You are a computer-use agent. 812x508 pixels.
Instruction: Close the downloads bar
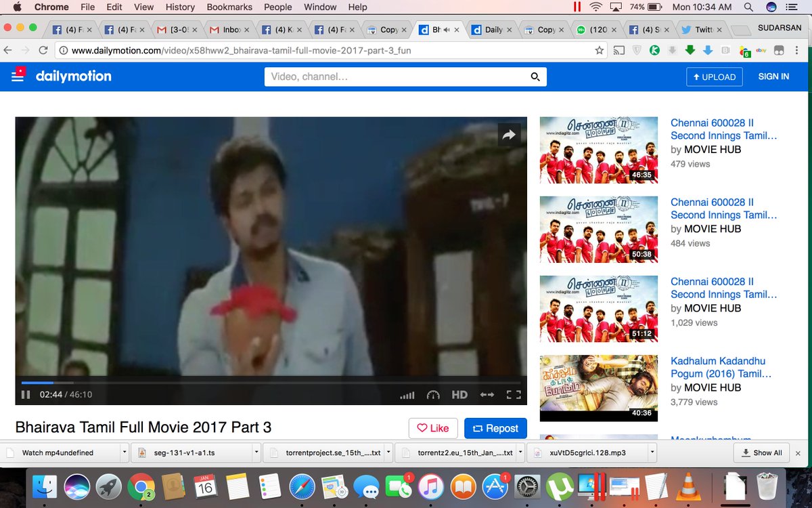click(798, 452)
